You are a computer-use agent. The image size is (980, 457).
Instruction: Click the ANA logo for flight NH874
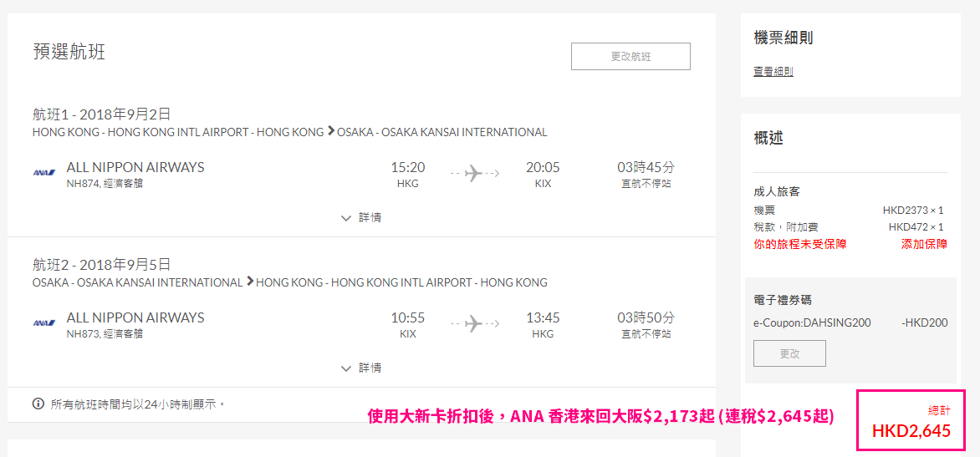[x=44, y=172]
